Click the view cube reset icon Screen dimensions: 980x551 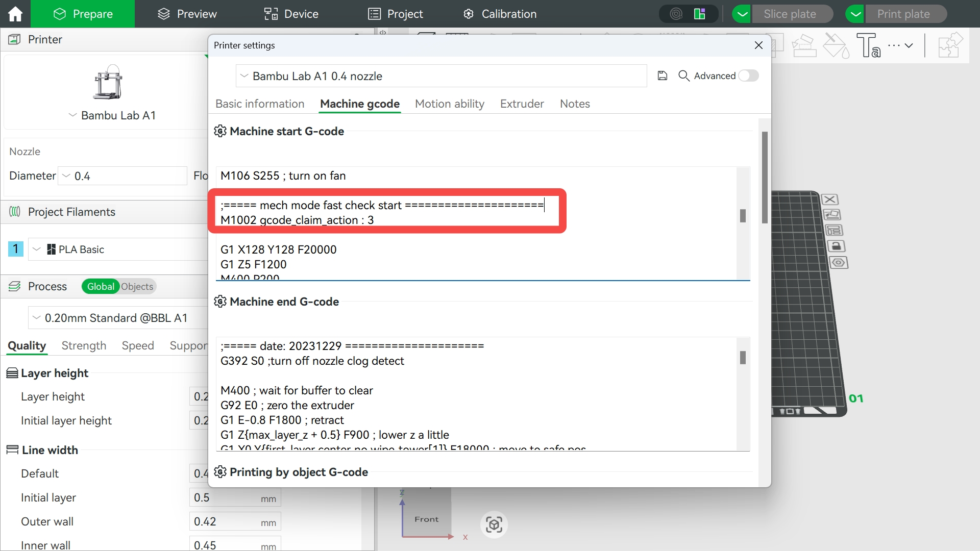pyautogui.click(x=494, y=524)
